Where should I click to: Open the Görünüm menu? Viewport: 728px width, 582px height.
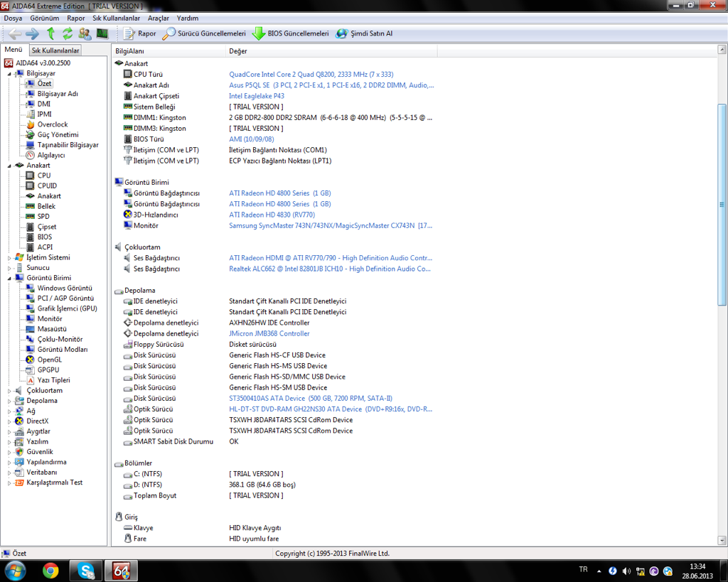[x=45, y=18]
